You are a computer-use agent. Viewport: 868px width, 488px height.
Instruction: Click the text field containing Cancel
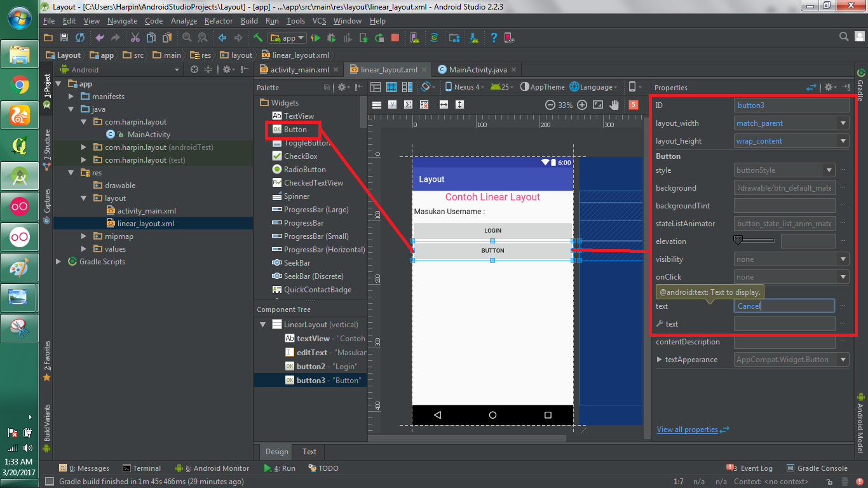[784, 306]
